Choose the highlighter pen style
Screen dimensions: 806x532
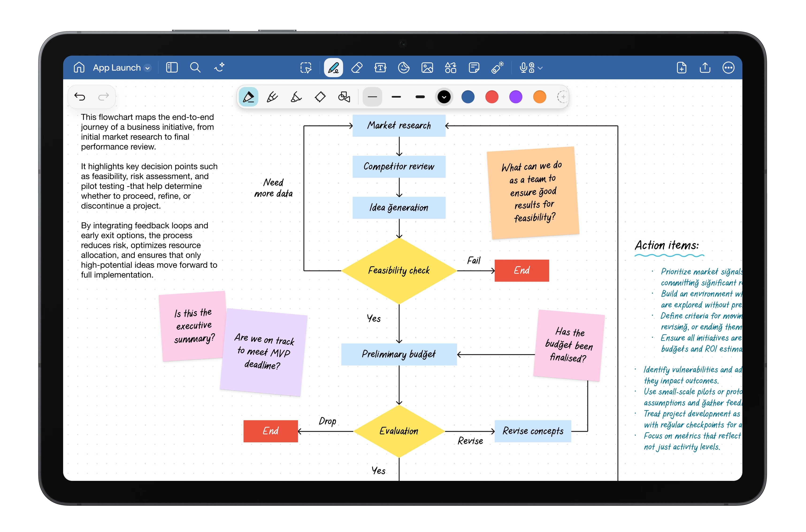click(x=296, y=97)
